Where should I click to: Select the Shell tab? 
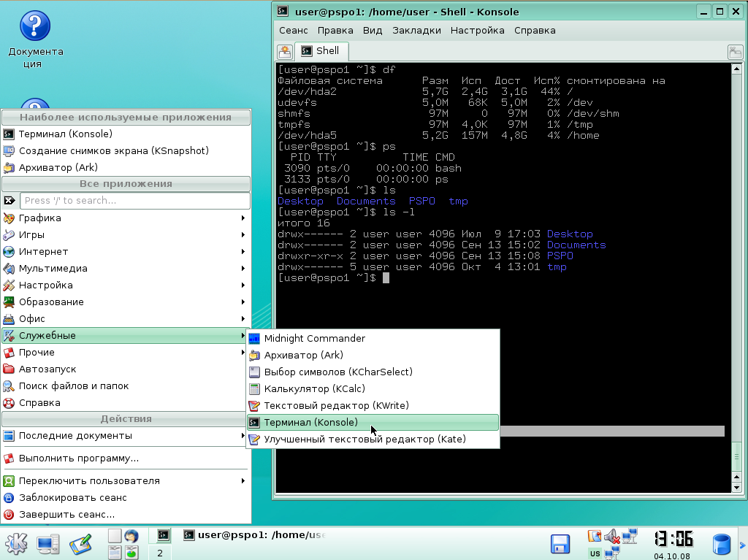tap(321, 51)
